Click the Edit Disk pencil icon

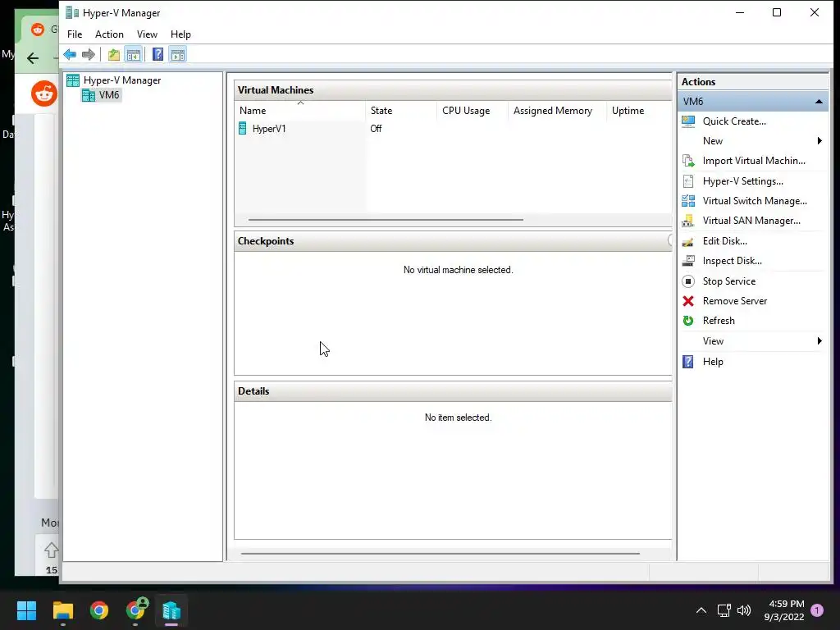click(688, 241)
